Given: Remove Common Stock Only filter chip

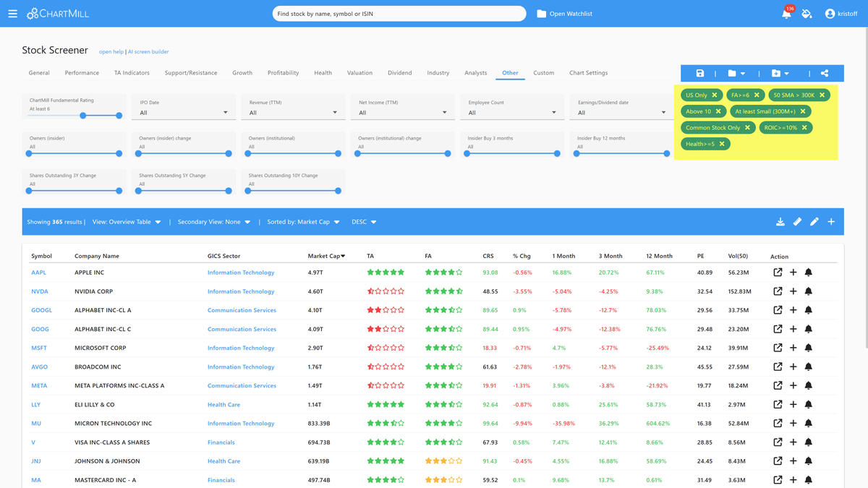Looking at the screenshot, I should pos(748,127).
